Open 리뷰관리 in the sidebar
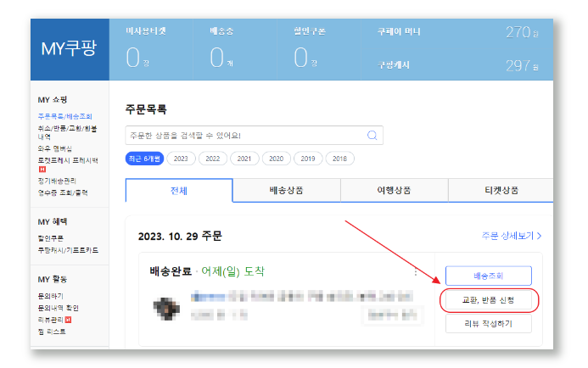The width and height of the screenshot is (588, 368). click(51, 320)
